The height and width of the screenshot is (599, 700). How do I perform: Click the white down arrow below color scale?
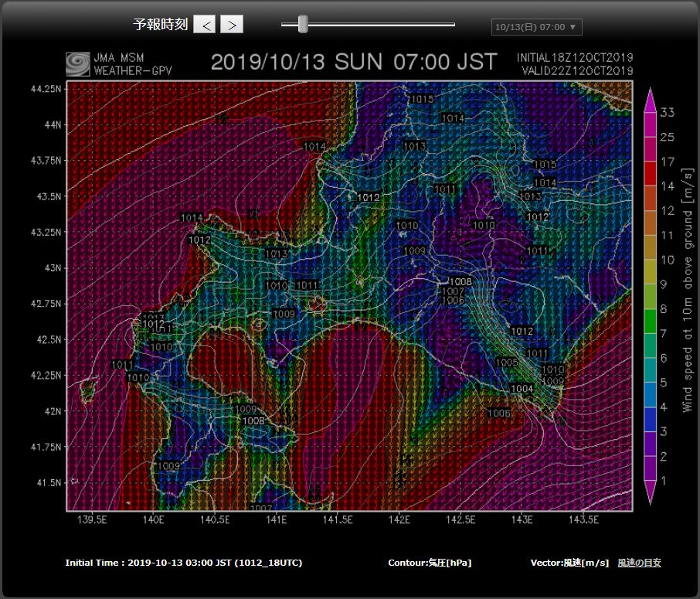(x=650, y=496)
